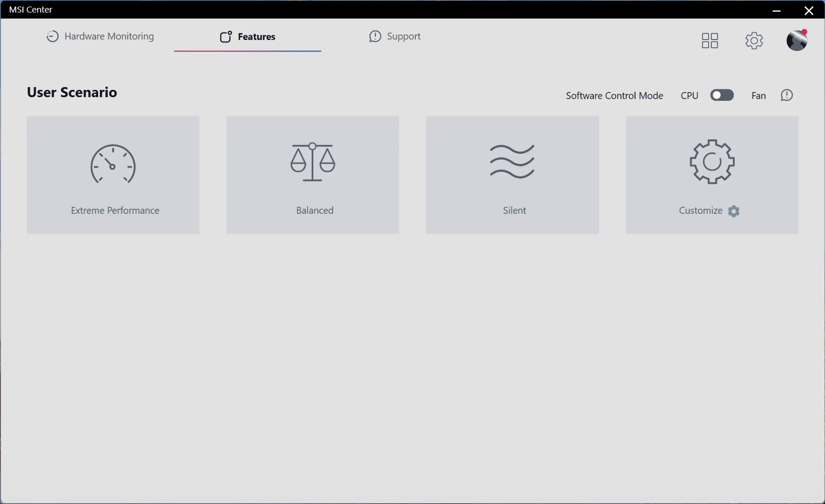Close the MSI Center window
The height and width of the screenshot is (504, 825).
pos(809,10)
